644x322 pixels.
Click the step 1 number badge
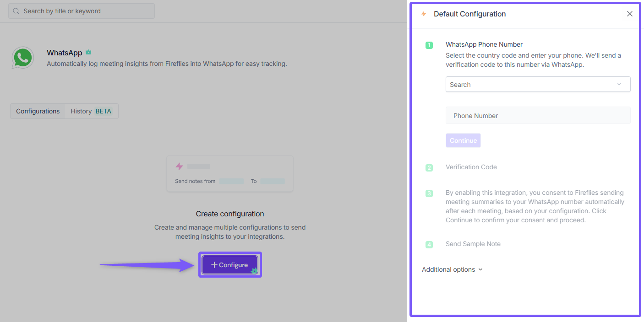tap(429, 45)
